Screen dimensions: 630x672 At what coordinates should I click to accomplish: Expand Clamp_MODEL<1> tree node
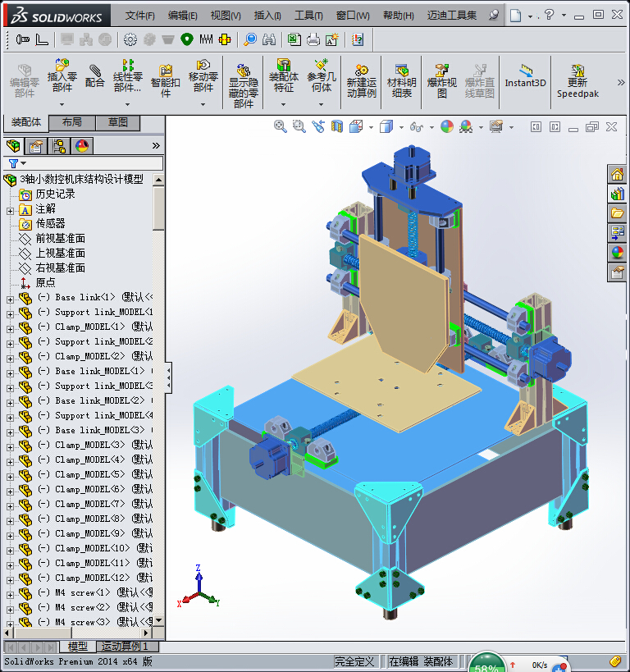10,329
